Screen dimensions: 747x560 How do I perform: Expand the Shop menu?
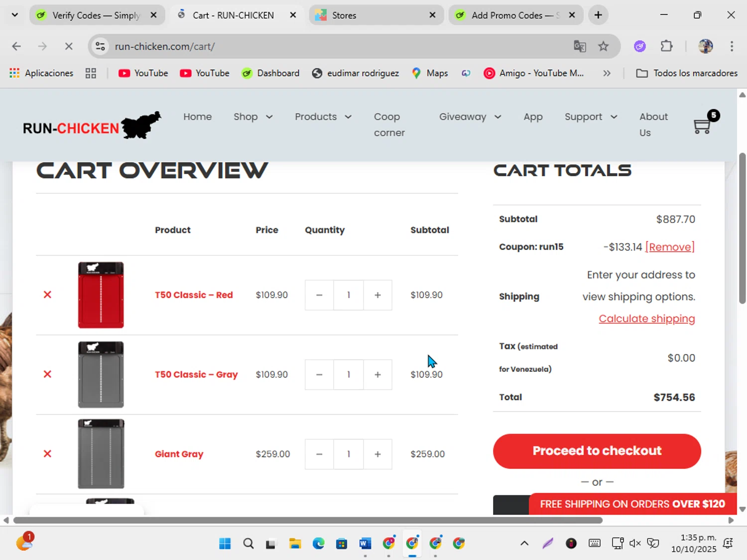click(x=253, y=116)
